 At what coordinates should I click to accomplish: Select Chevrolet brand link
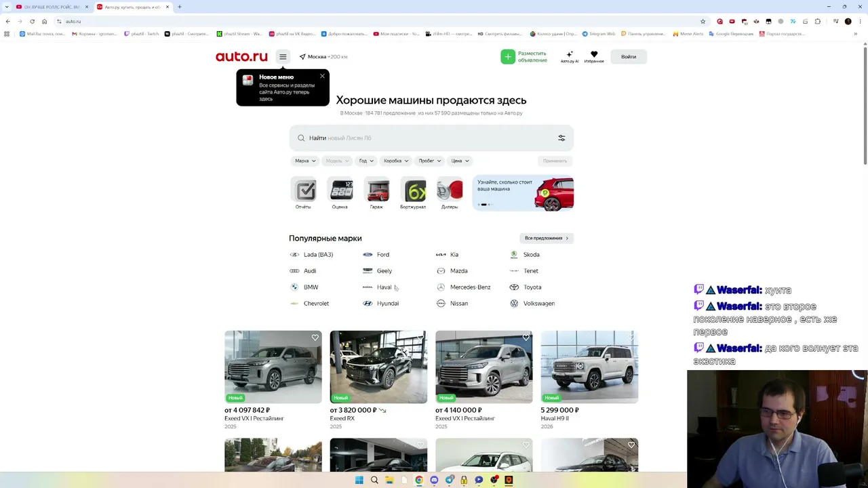point(309,304)
